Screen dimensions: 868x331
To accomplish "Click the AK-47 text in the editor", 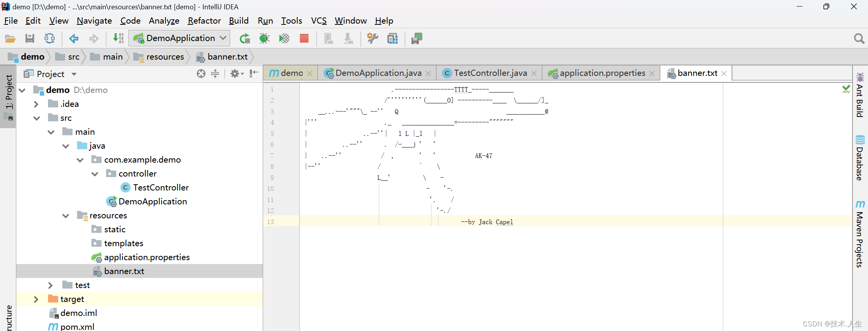I will [x=484, y=156].
